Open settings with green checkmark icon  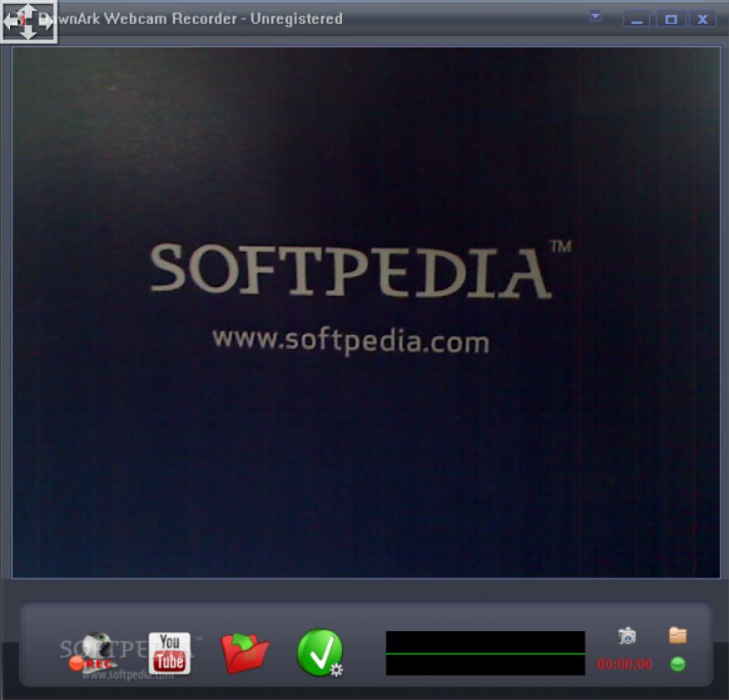(x=320, y=653)
